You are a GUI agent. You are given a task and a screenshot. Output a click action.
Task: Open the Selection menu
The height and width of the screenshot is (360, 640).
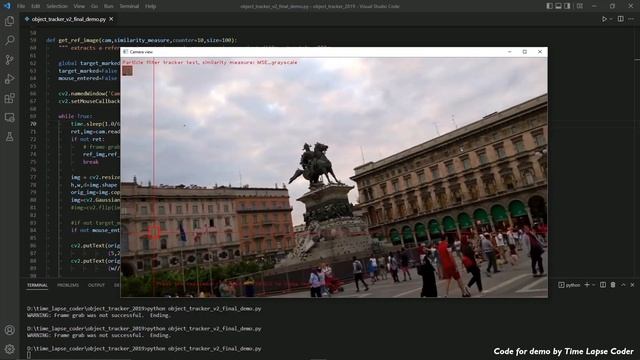pyautogui.click(x=57, y=6)
